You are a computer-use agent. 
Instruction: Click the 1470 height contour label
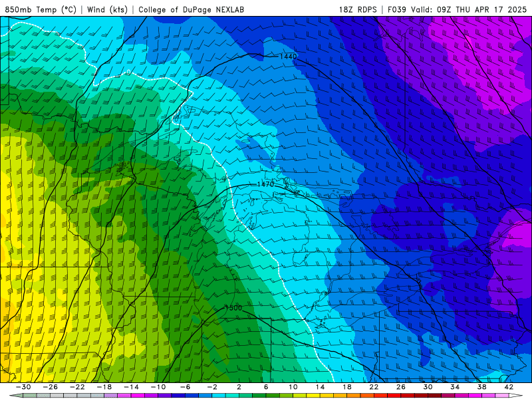(x=265, y=184)
